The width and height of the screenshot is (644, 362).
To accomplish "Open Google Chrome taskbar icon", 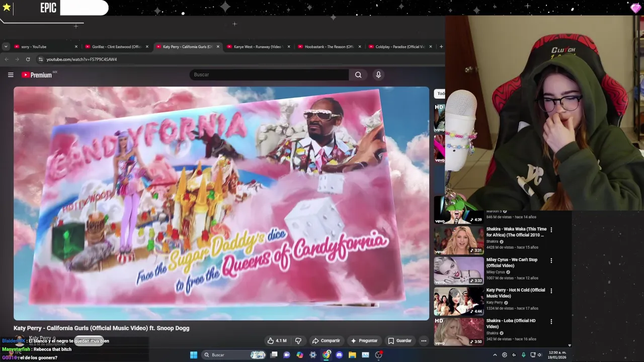I will tap(326, 355).
